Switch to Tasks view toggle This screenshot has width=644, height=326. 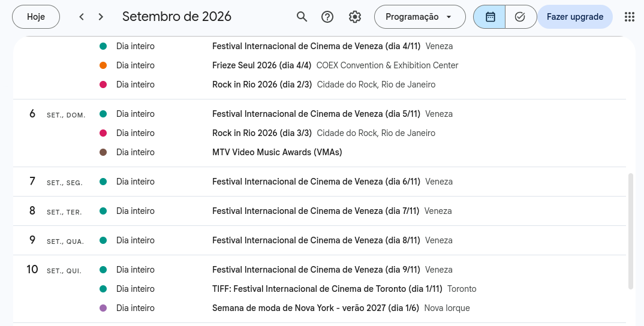[520, 17]
